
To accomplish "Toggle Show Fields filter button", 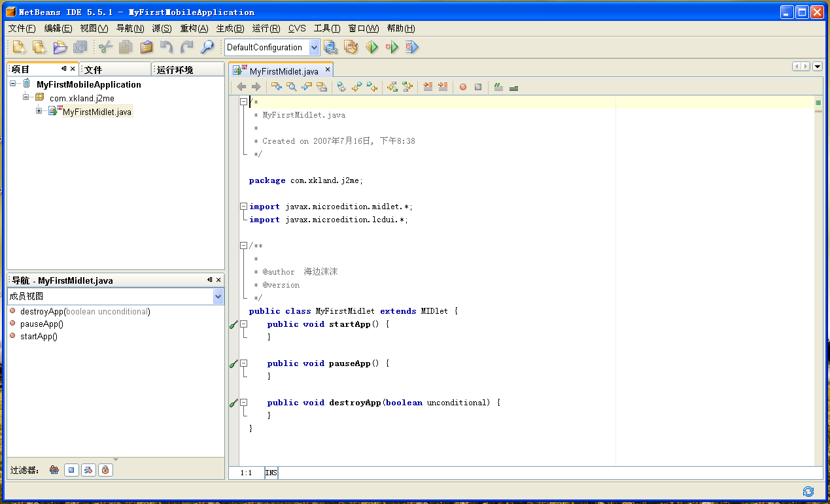I will point(72,470).
